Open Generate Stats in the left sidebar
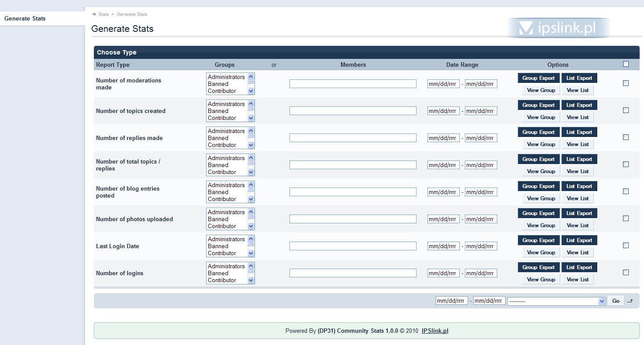Screen dimensions: 644x345 (x=25, y=19)
